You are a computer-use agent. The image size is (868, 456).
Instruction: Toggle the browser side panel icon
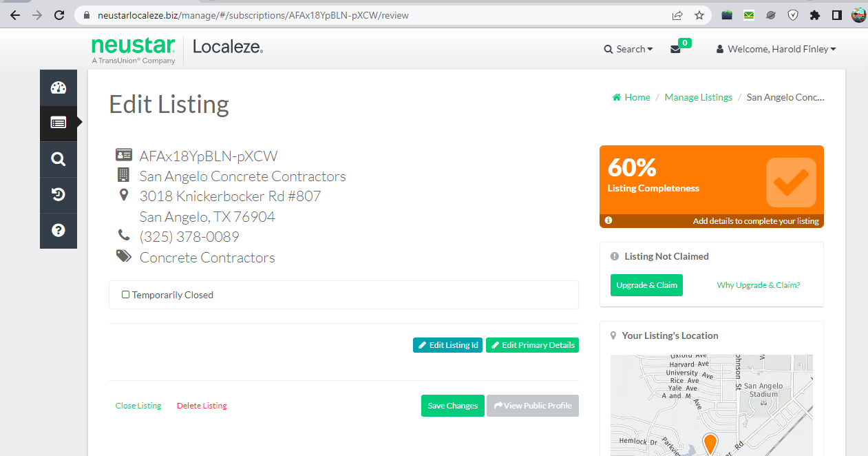coord(837,15)
